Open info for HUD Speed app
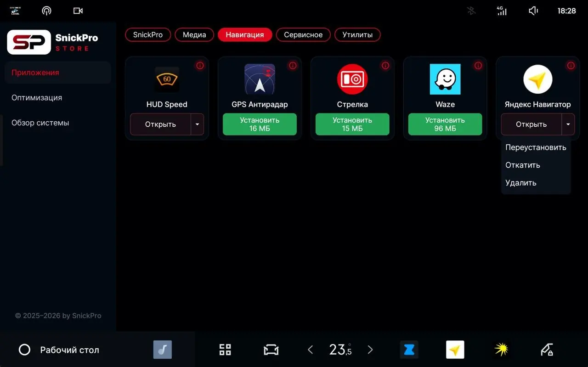Viewport: 588px width, 367px height. (x=200, y=66)
